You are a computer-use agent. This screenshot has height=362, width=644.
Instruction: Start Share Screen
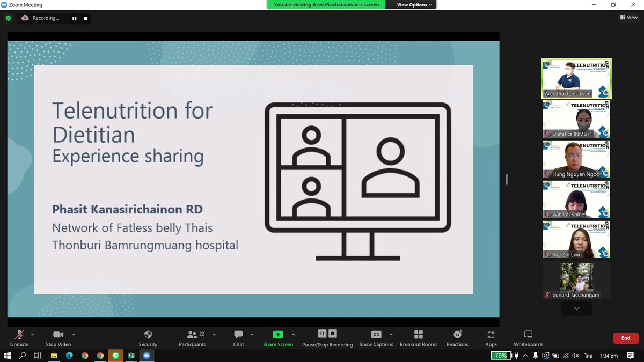point(278,337)
